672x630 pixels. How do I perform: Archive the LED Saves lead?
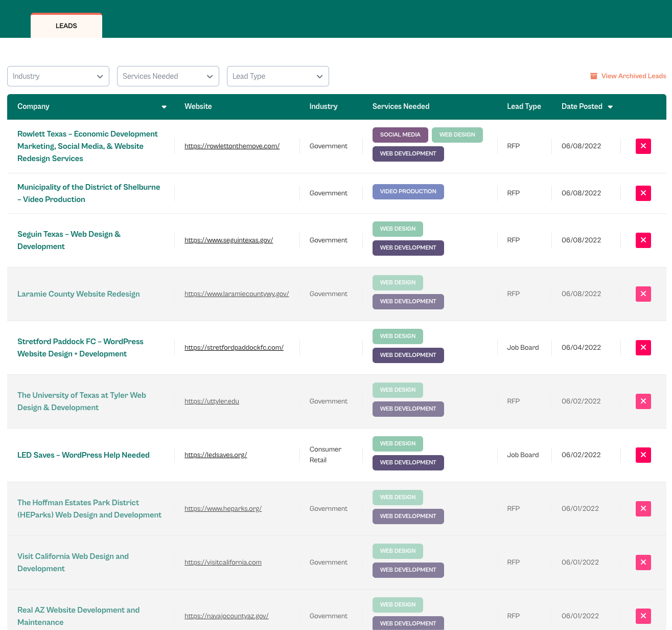click(643, 455)
